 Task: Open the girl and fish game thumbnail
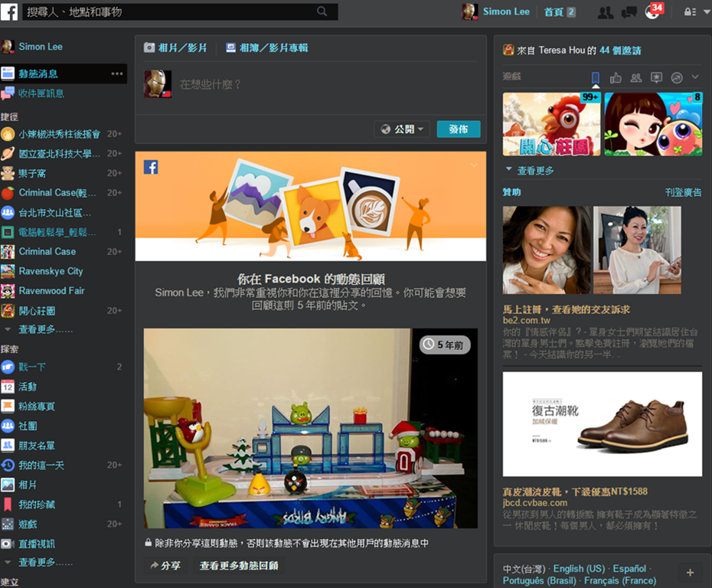click(653, 124)
